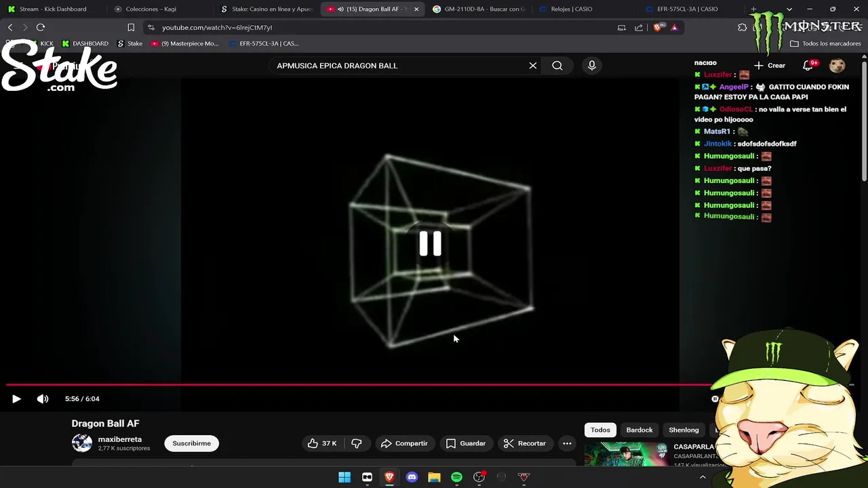Close the Dragon Ball AF tab
Screen dimensions: 868x488
(x=416, y=9)
